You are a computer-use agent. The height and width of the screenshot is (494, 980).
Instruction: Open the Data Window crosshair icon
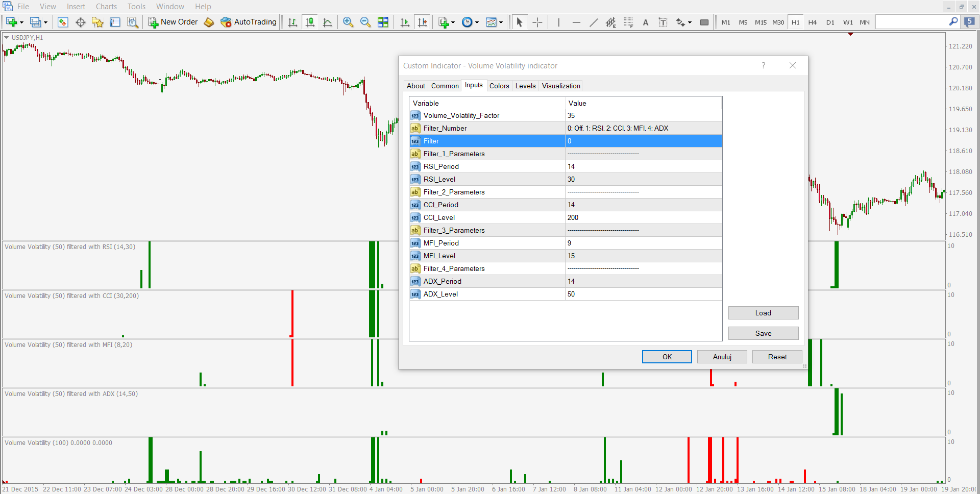point(80,22)
